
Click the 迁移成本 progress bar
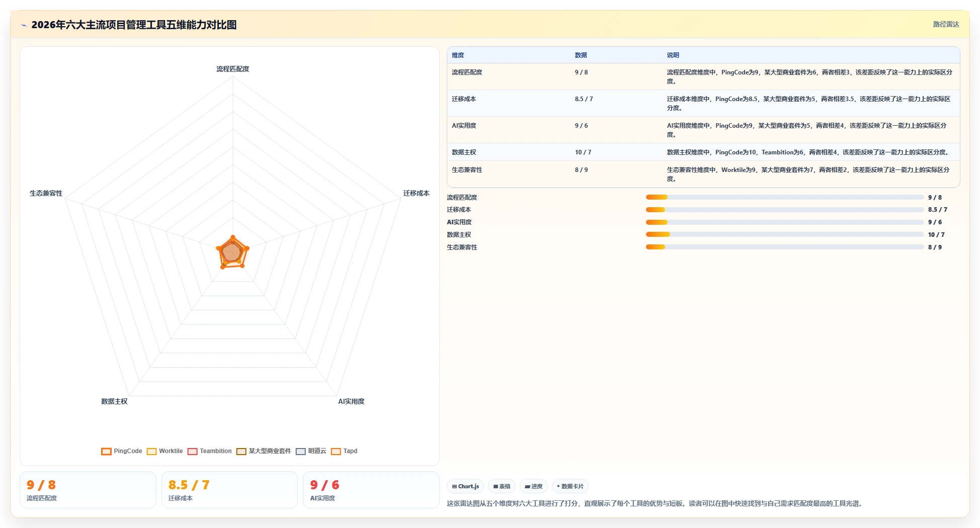tap(785, 210)
